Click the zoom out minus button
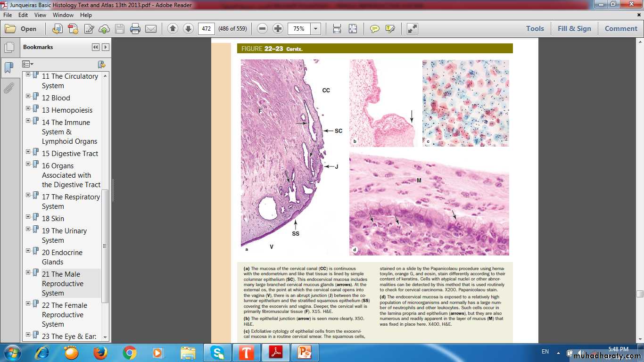This screenshot has width=644, height=362. (263, 29)
